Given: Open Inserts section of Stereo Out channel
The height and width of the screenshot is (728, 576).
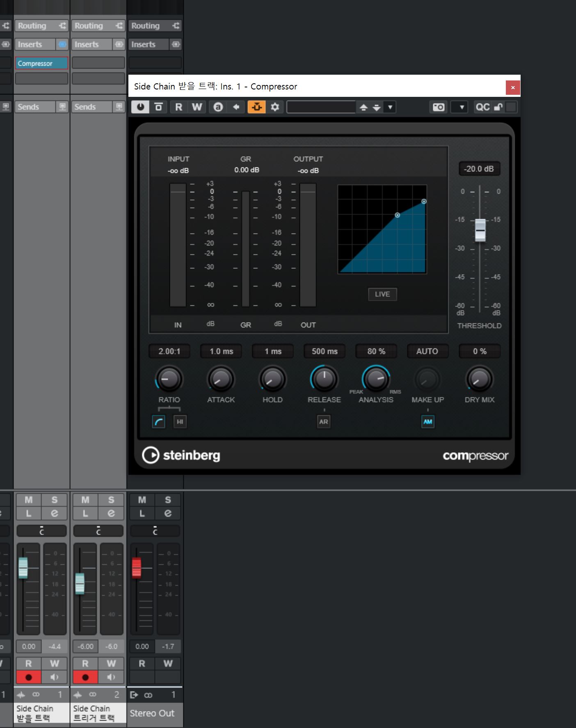Looking at the screenshot, I should point(149,44).
